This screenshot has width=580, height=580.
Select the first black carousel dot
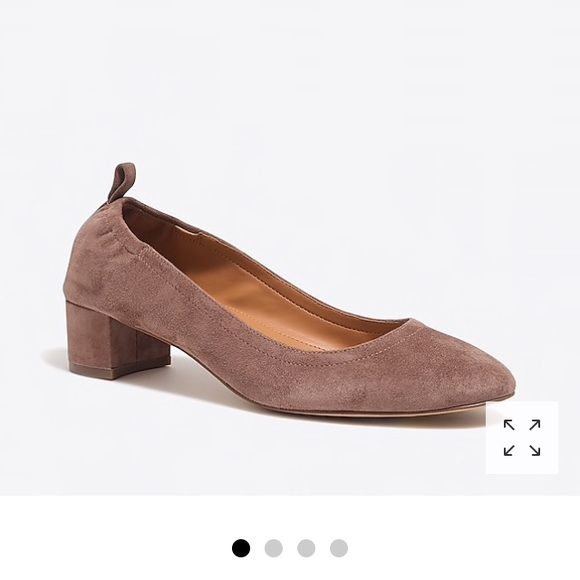(241, 548)
